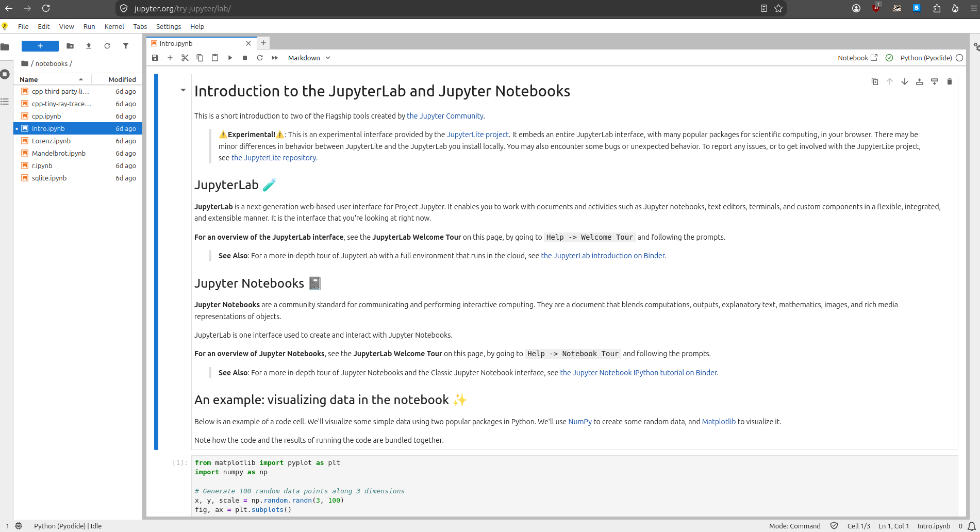This screenshot has width=980, height=532.
Task: Open the File menu
Action: 23,26
